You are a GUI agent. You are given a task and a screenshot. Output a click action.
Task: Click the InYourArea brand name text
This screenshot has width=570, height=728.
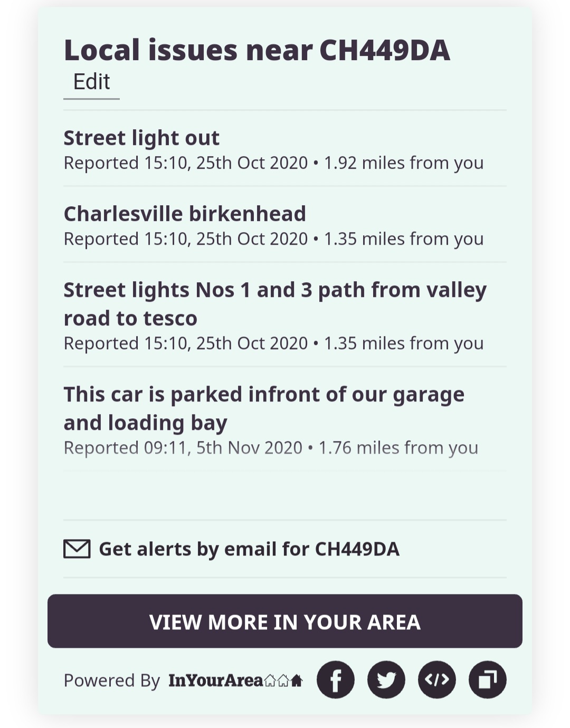pyautogui.click(x=215, y=681)
